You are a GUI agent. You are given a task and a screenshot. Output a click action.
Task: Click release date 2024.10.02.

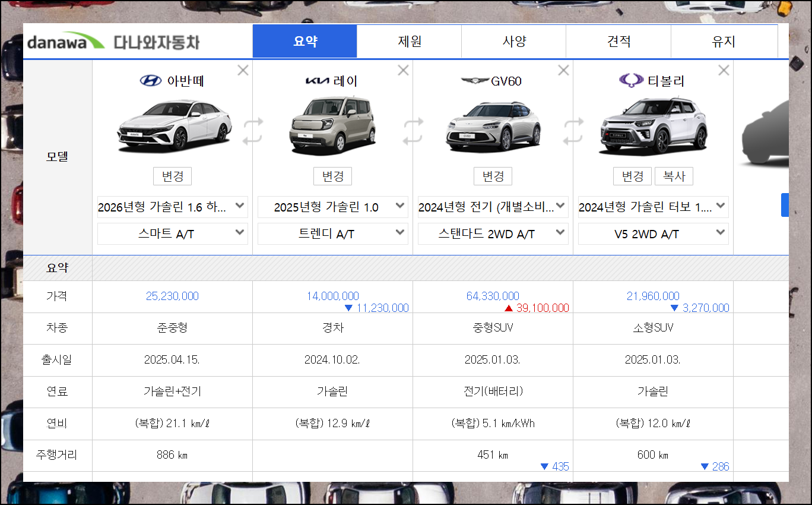pyautogui.click(x=332, y=359)
